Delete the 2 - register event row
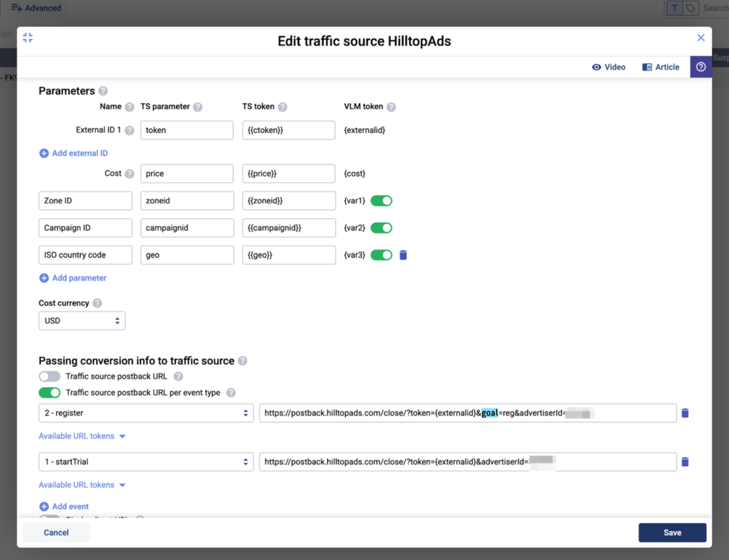729x560 pixels. [685, 413]
